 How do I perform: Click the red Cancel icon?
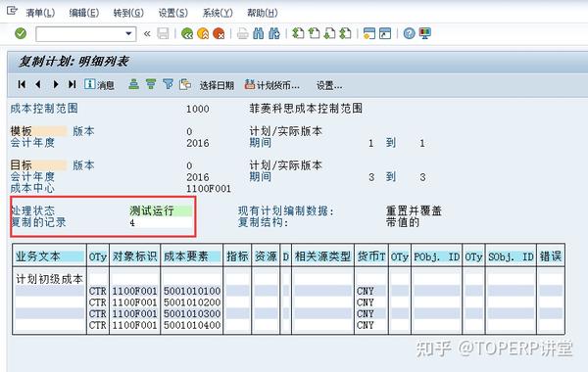pos(219,33)
